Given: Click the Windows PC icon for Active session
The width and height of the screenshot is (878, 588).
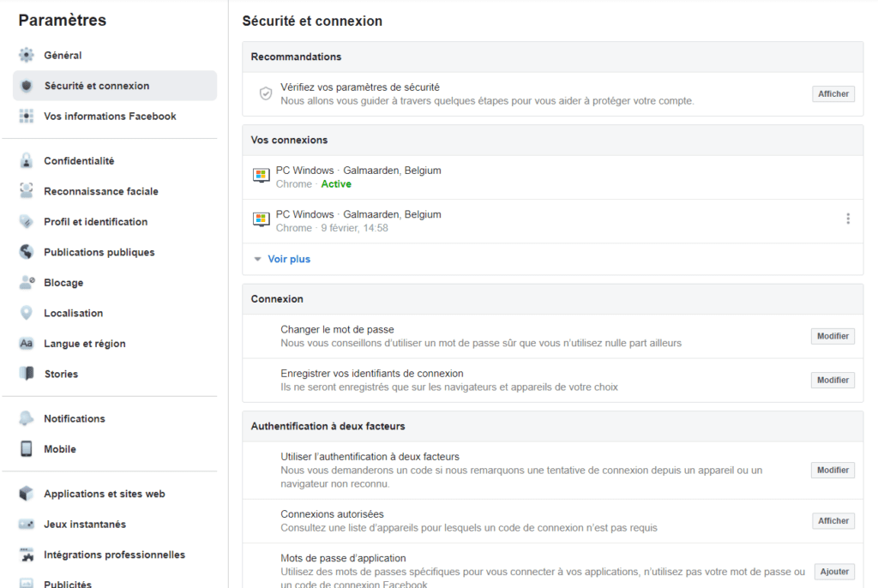Looking at the screenshot, I should pyautogui.click(x=261, y=176).
